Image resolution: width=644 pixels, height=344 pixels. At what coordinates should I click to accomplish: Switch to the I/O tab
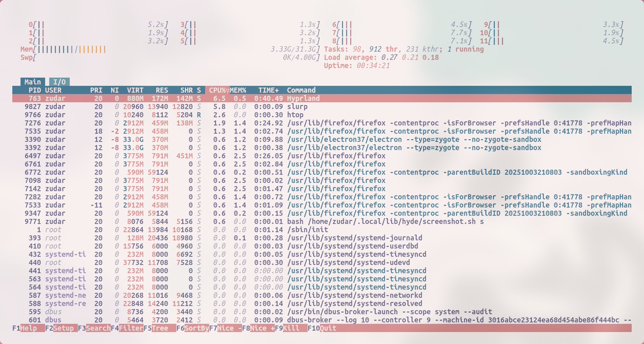59,81
